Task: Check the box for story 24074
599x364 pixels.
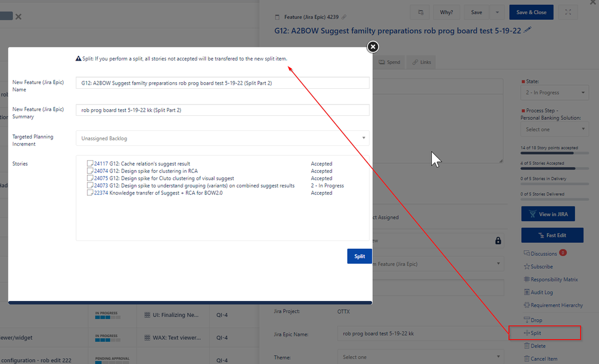Action: point(90,171)
